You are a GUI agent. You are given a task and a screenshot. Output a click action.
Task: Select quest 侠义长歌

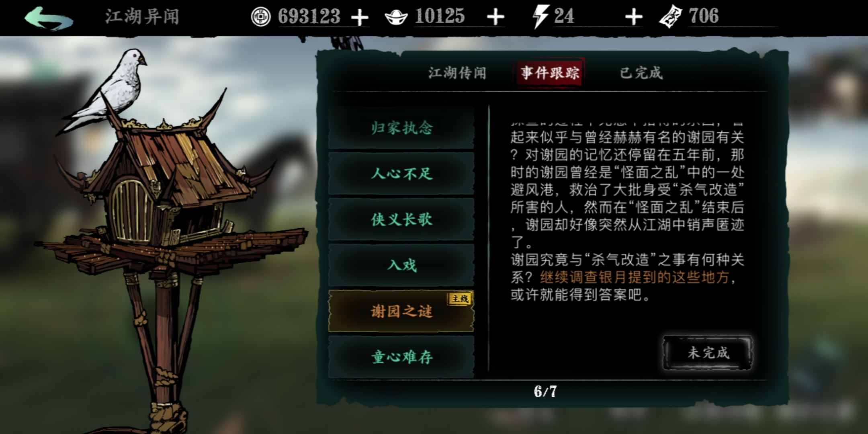401,219
